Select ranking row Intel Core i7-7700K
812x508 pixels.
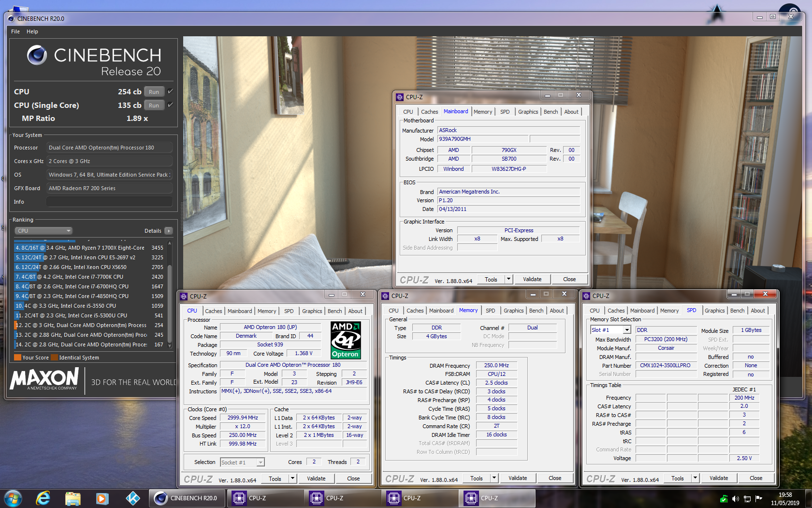tap(89, 277)
